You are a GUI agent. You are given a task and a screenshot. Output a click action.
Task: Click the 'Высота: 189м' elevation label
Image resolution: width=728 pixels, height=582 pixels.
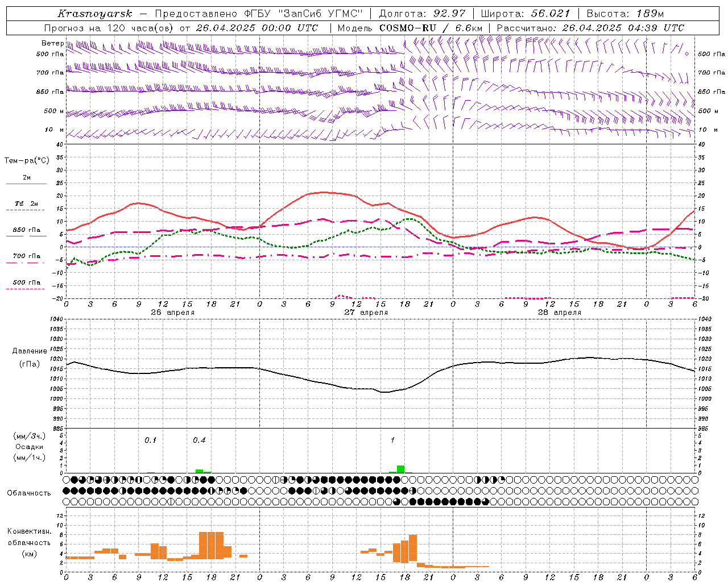tap(625, 14)
